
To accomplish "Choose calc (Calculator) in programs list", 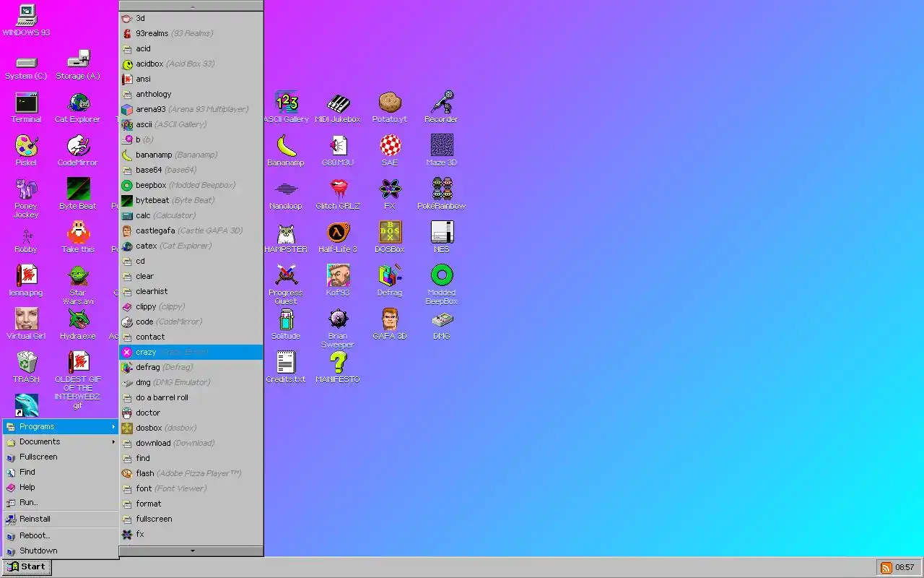I will [x=191, y=215].
